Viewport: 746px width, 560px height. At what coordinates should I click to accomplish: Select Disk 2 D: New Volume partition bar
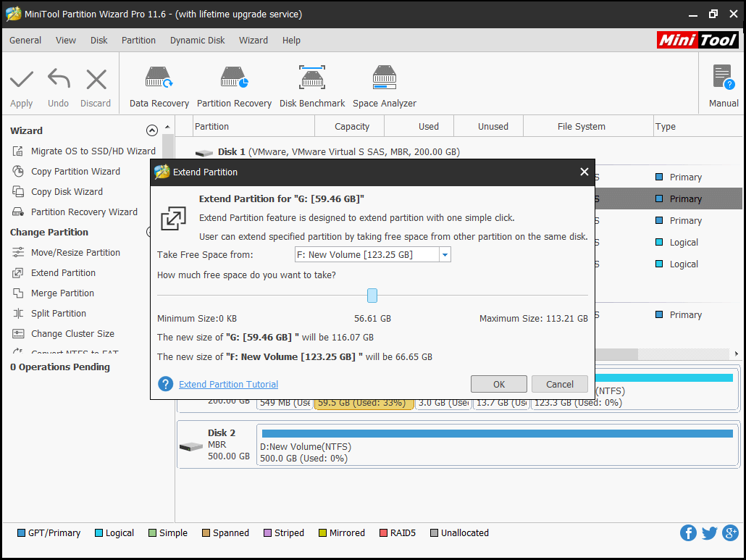(x=497, y=445)
